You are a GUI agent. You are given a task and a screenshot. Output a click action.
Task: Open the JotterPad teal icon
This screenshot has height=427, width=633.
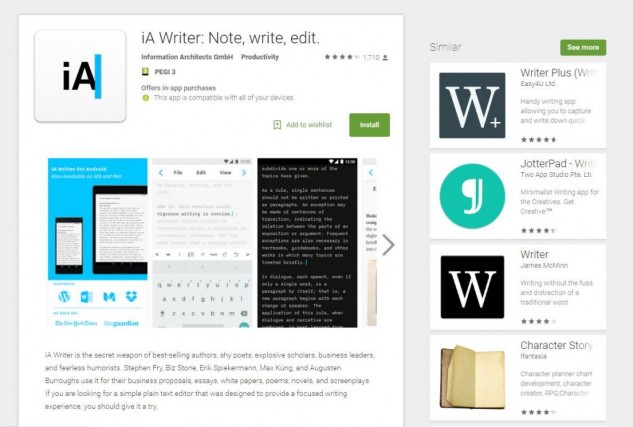[472, 196]
